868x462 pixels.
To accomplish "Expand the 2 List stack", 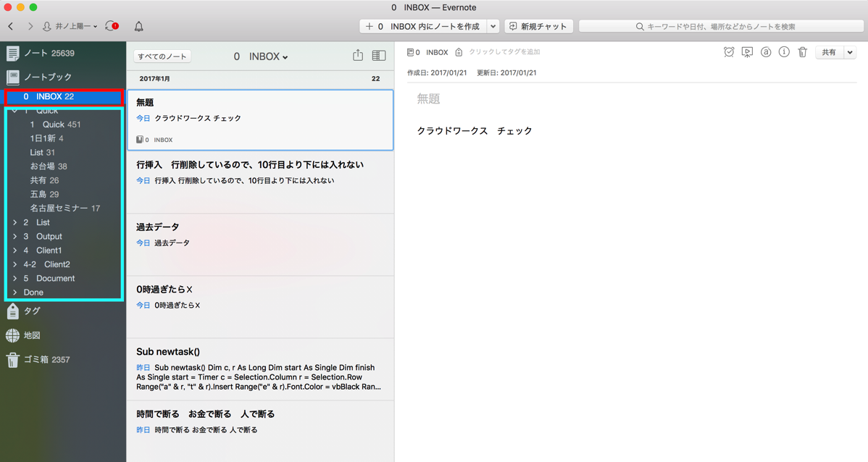I will pyautogui.click(x=15, y=222).
